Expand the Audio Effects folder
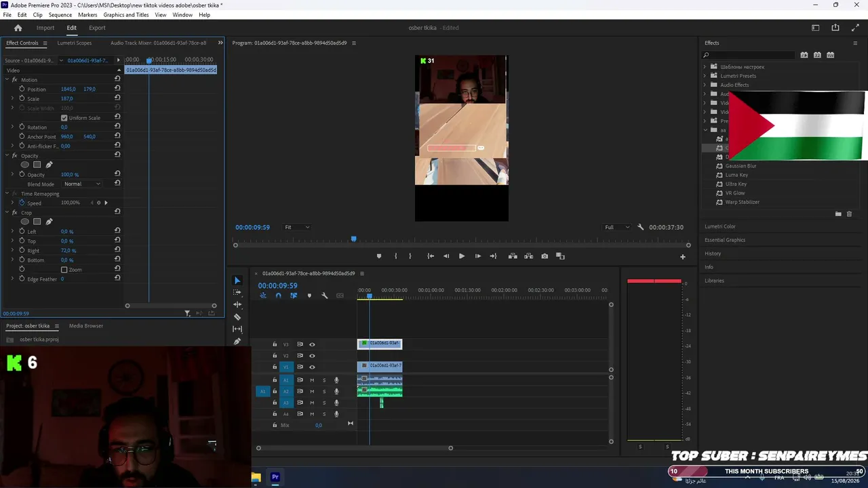 [x=705, y=85]
